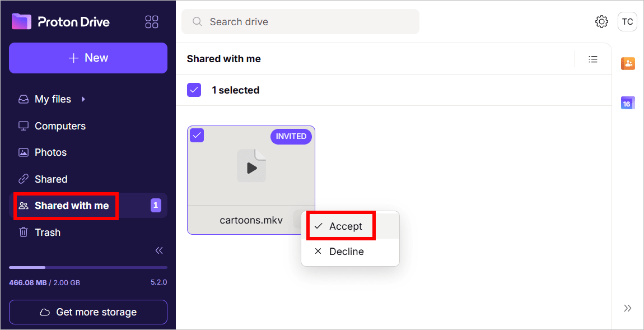Viewport: 644px width, 330px height.
Task: Open the Computers section
Action: [x=88, y=126]
